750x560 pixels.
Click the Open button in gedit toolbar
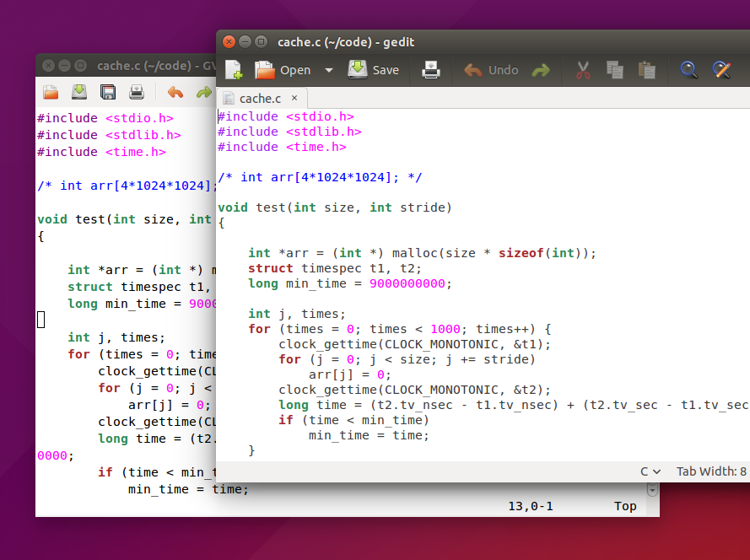pos(283,70)
